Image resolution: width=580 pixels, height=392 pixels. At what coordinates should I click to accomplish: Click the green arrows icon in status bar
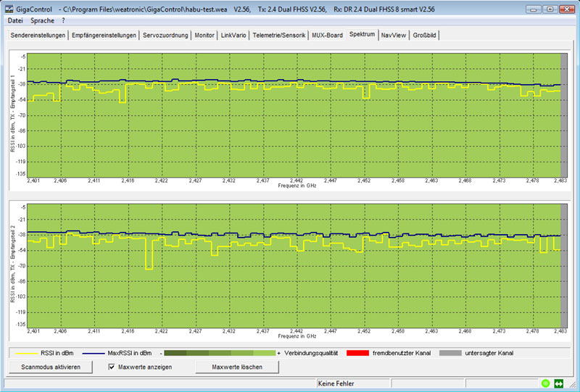(558, 383)
